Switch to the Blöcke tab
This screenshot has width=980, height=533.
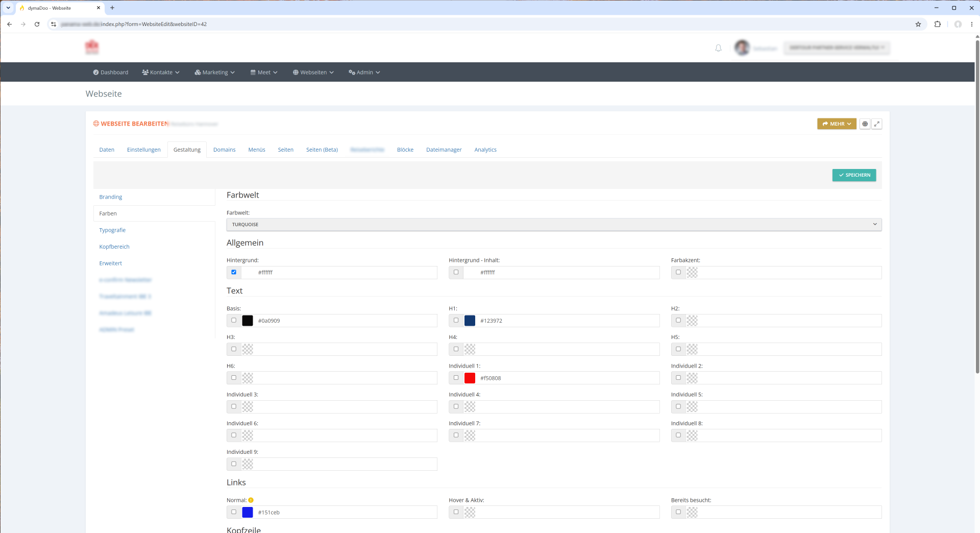coord(405,150)
